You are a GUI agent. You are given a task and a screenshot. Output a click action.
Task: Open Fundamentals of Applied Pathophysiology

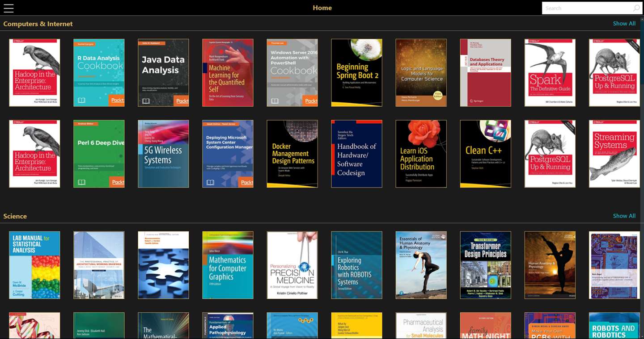point(228,326)
